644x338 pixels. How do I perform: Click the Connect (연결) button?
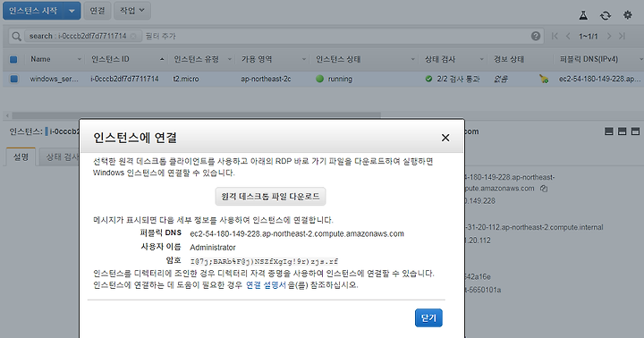[x=97, y=11]
